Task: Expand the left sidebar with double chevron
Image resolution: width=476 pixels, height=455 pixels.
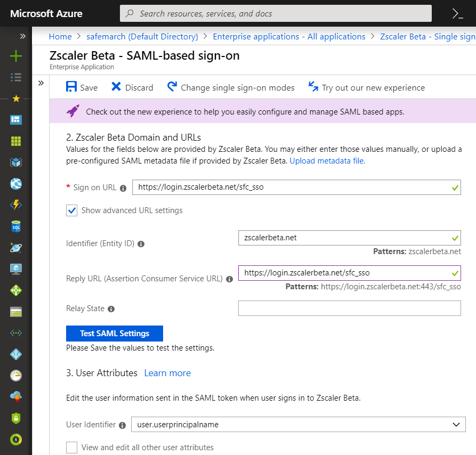Action: (23, 36)
